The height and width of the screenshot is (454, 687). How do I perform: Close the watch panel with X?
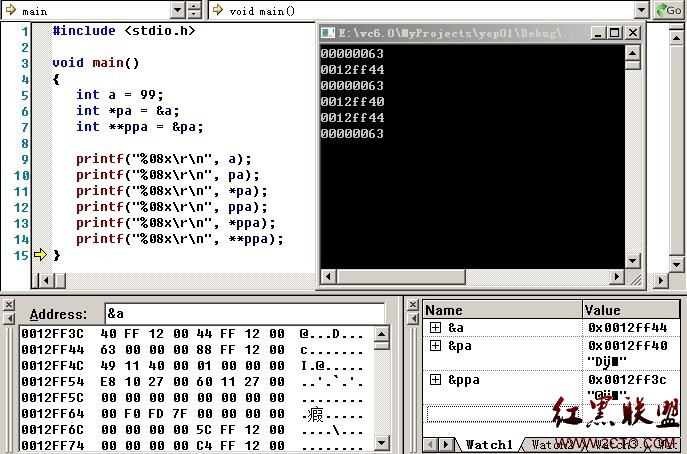412,305
